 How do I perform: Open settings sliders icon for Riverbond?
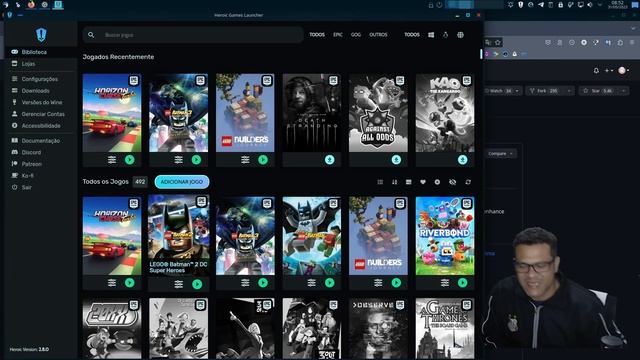point(445,282)
